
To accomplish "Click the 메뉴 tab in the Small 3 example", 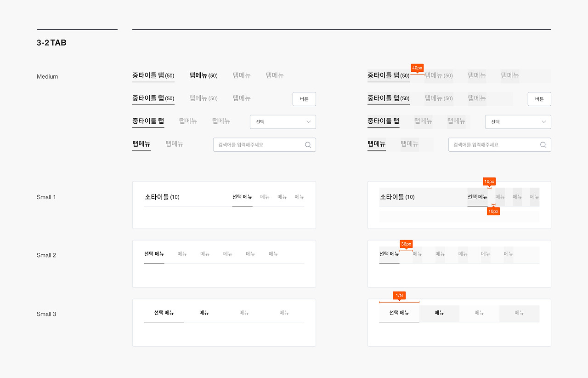I will (204, 313).
